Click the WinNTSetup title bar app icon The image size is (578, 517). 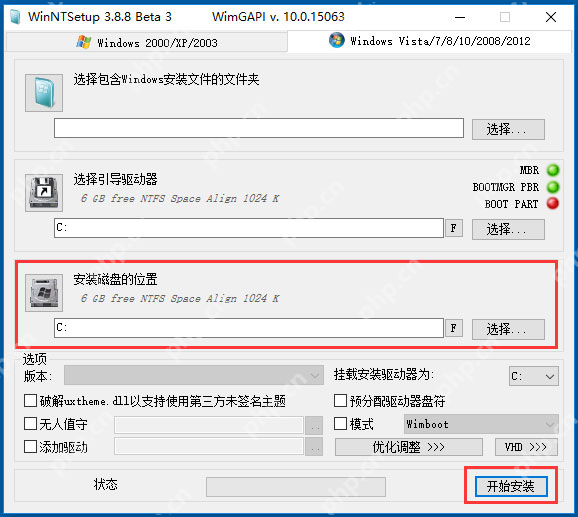coord(15,17)
